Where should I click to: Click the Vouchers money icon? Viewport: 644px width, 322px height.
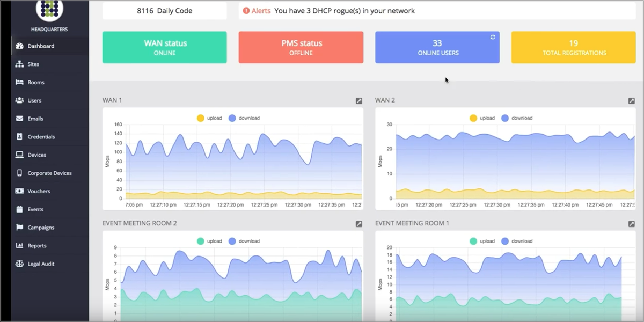click(x=20, y=191)
